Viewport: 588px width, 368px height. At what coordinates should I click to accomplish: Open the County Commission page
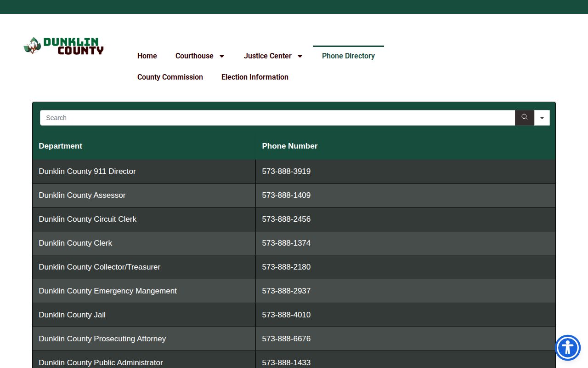pyautogui.click(x=170, y=77)
